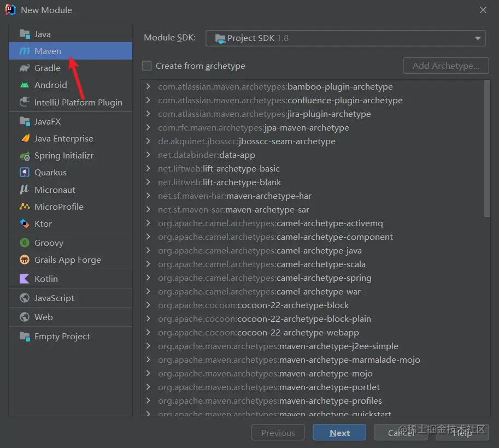
Task: Expand confluence-plugin-archetype node
Action: [148, 100]
